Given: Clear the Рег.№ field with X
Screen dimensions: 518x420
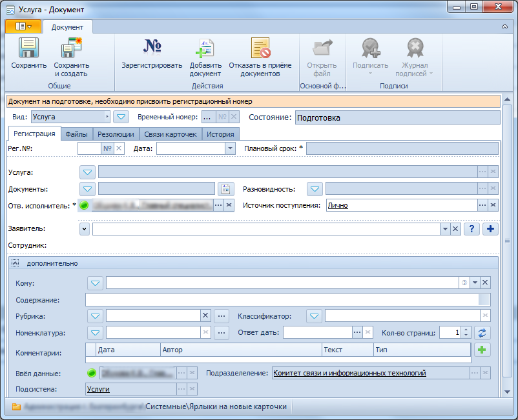Looking at the screenshot, I should click(119, 148).
